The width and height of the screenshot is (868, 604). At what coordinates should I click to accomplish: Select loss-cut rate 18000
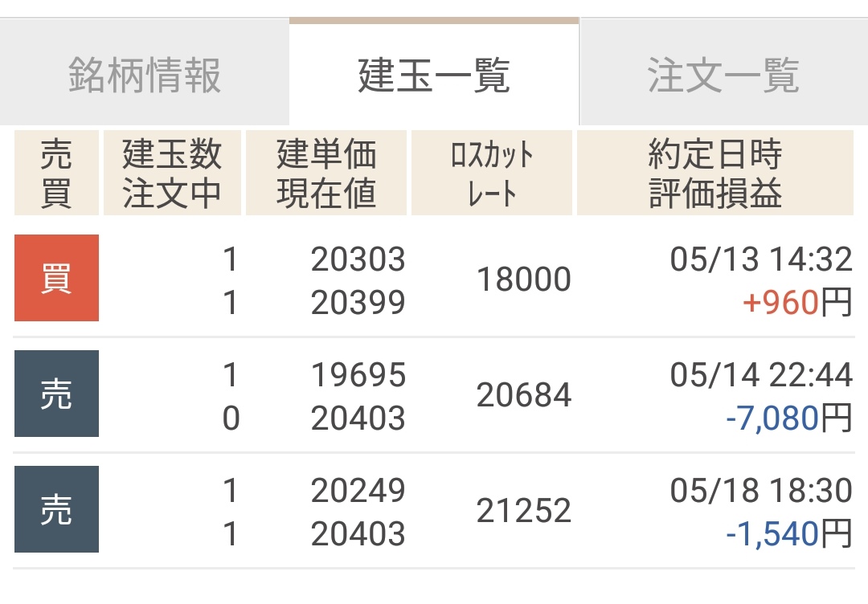[x=524, y=280]
